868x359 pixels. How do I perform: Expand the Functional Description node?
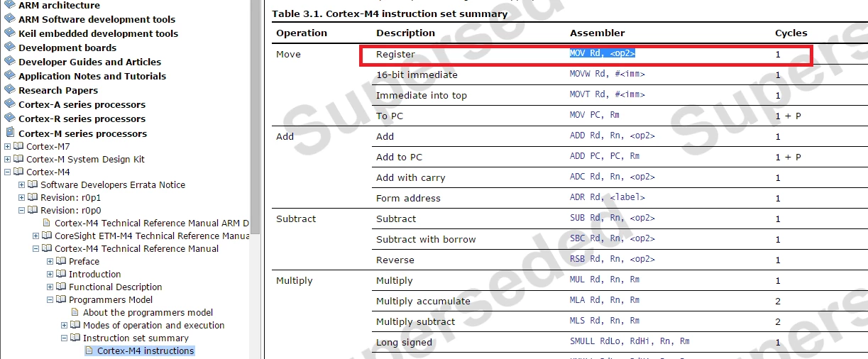tap(50, 287)
